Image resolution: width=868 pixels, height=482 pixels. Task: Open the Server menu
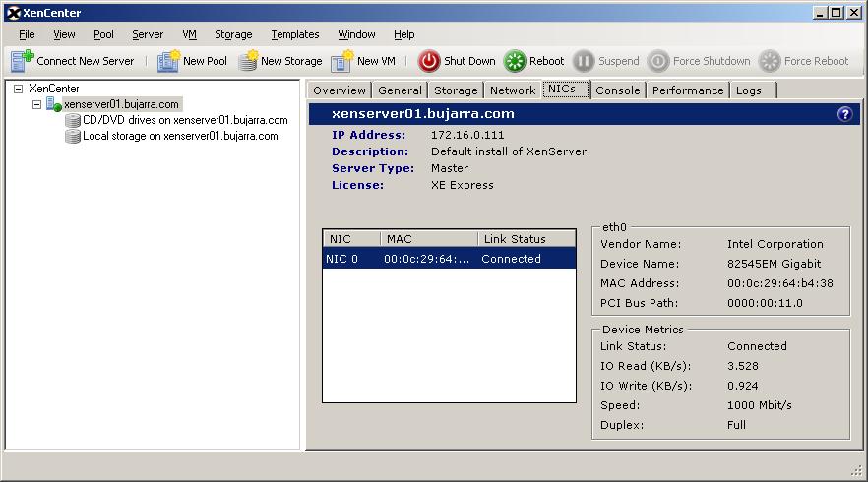148,34
